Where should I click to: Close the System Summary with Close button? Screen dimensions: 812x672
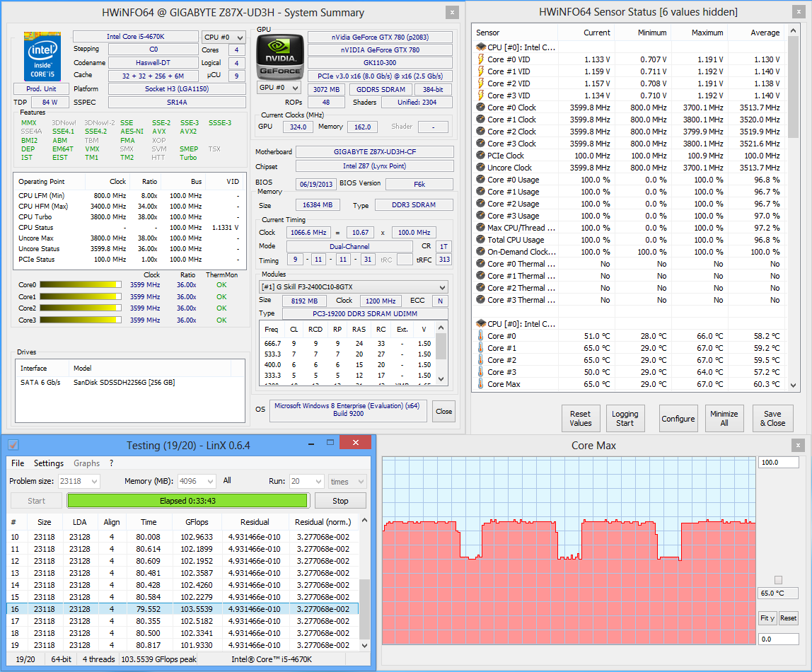tap(443, 411)
